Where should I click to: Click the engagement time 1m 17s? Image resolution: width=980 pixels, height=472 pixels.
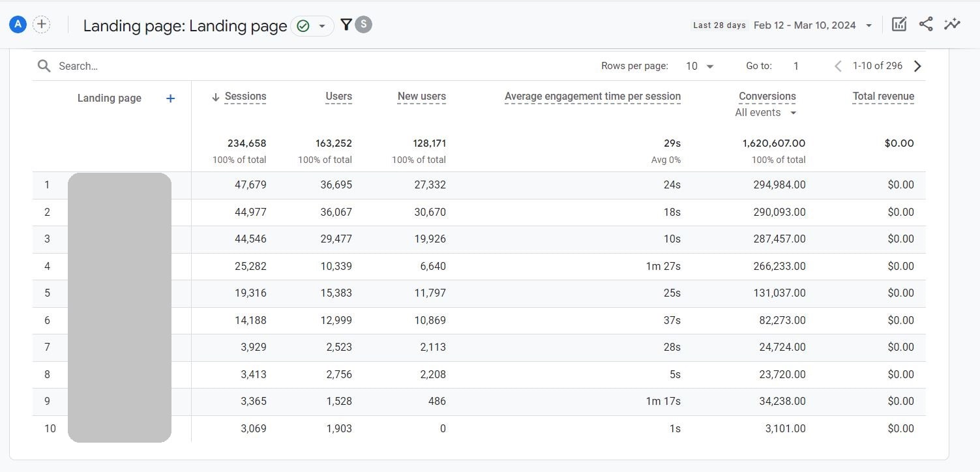pyautogui.click(x=663, y=402)
